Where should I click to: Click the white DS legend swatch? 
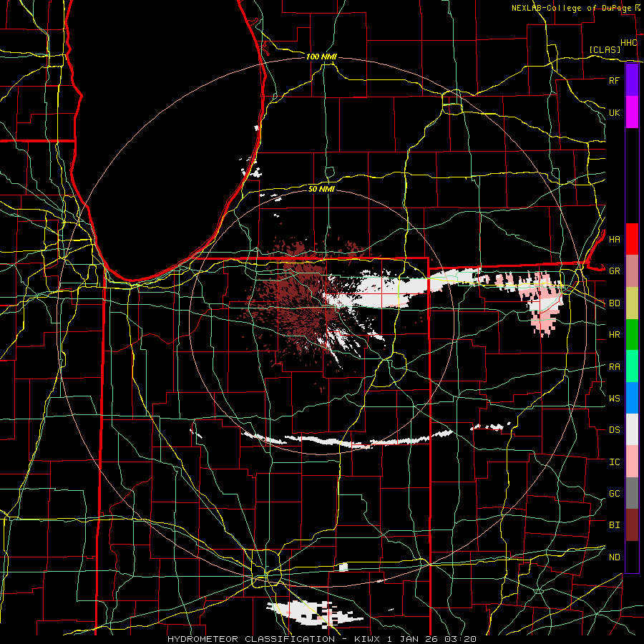(x=632, y=429)
